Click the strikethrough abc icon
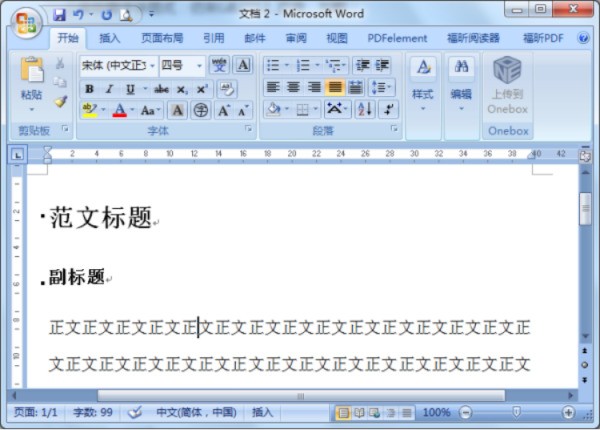600x430 pixels. 162,89
